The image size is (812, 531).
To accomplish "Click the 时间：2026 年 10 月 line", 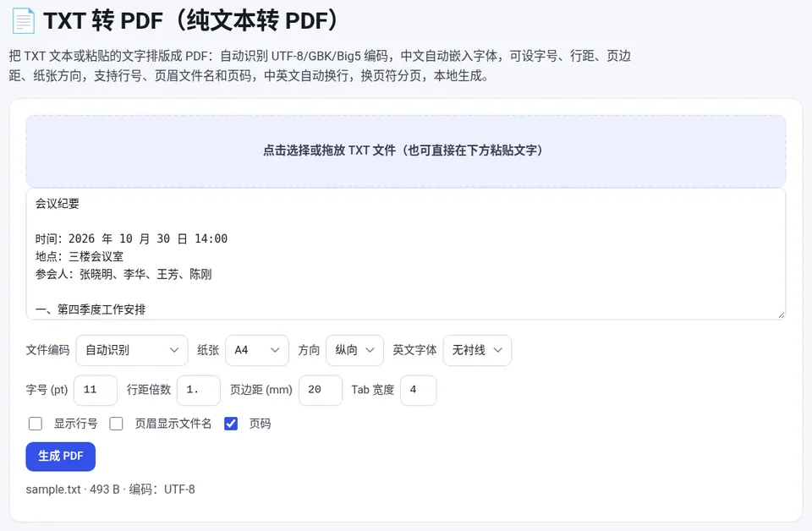I will click(132, 238).
